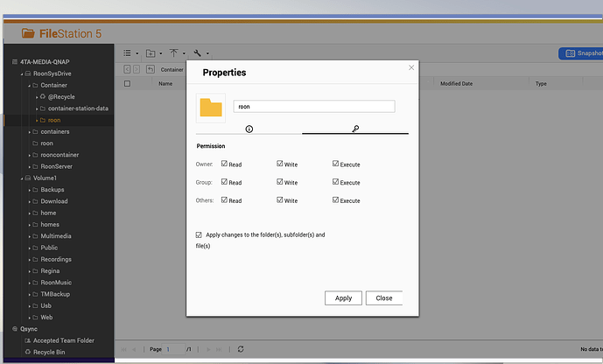Open the view mode list icon
The image size is (603, 364).
click(x=127, y=53)
